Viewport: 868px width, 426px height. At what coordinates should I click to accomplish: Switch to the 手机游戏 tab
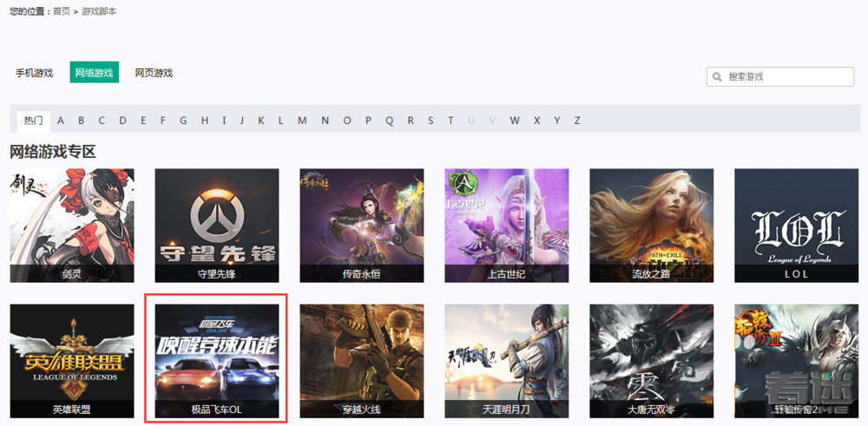[x=34, y=73]
